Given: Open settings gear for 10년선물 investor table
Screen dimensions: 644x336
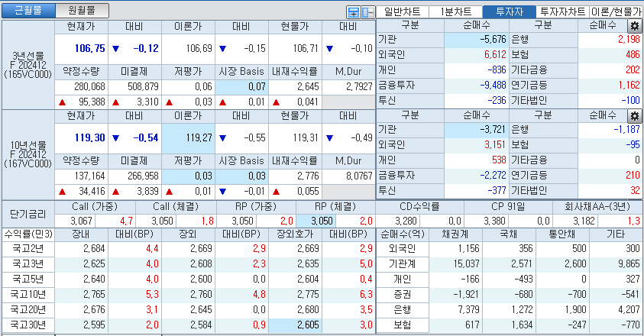Looking at the screenshot, I should [635, 115].
